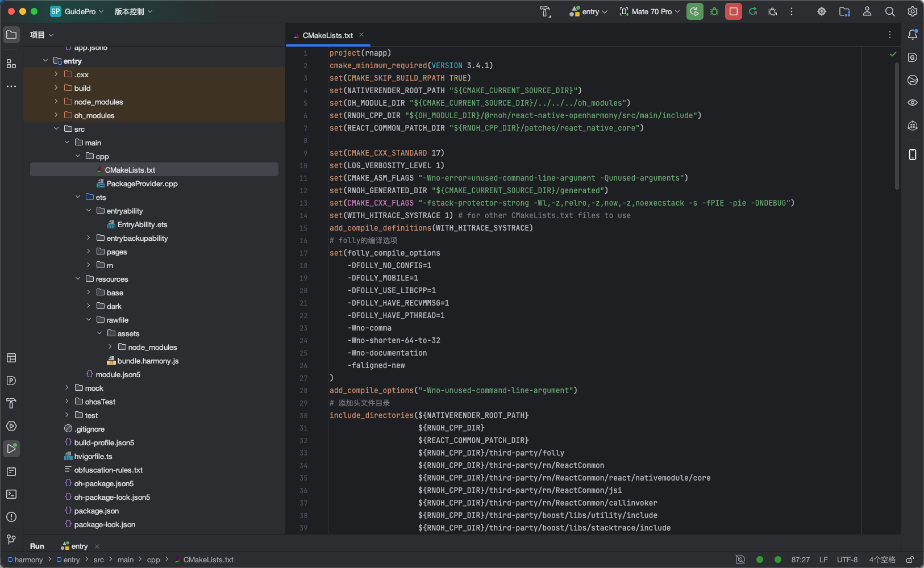Change the UTF-8 file encoding
The width and height of the screenshot is (924, 568).
[x=847, y=559]
